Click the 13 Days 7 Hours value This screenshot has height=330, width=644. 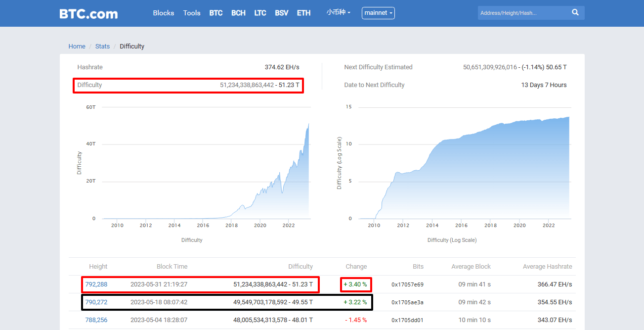point(544,85)
